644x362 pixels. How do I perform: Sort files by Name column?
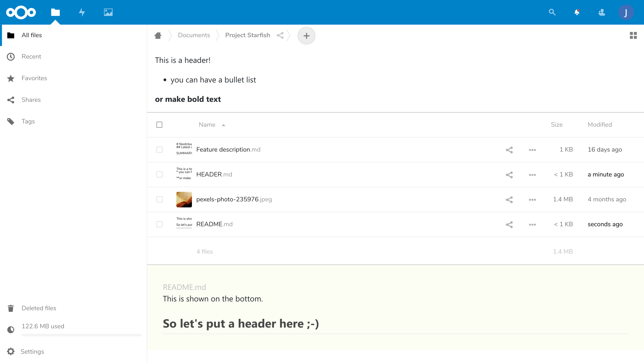click(207, 125)
